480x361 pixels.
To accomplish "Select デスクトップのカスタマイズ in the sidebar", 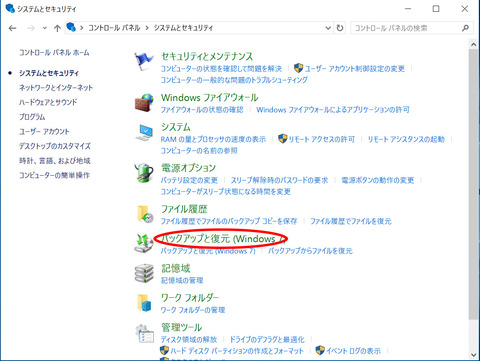I will tap(55, 146).
